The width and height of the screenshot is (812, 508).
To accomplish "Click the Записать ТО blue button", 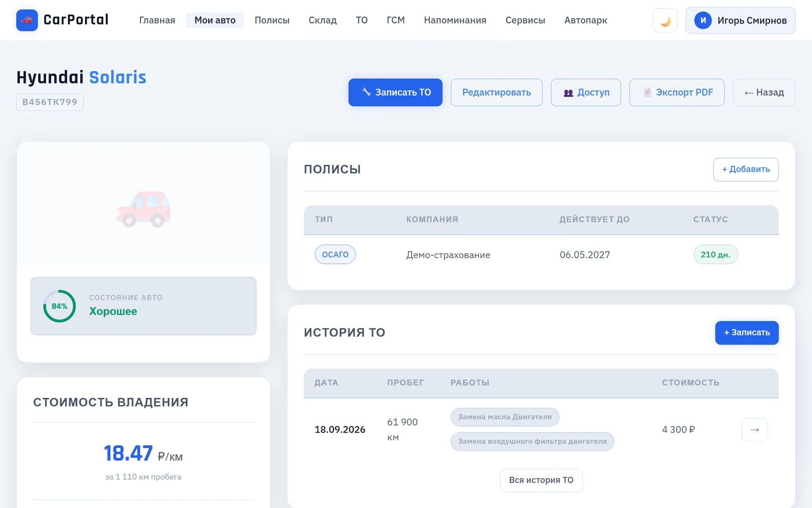I will pyautogui.click(x=395, y=93).
